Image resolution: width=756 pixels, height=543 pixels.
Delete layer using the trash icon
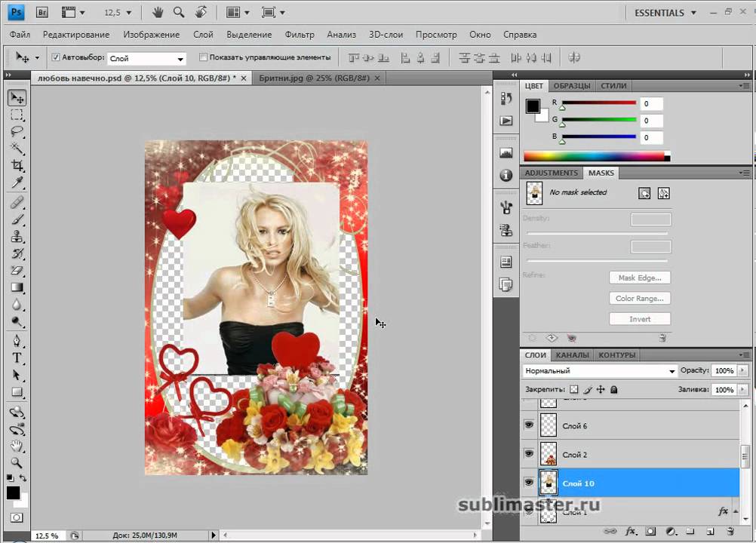[730, 532]
